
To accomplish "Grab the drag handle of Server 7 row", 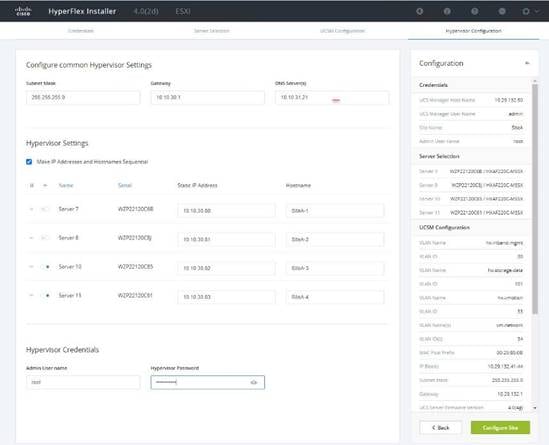I will tap(31, 209).
